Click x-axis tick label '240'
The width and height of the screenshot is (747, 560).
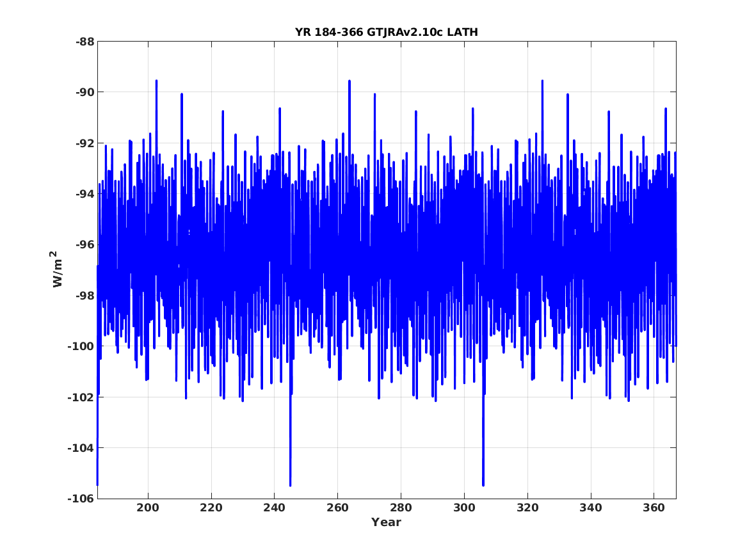[275, 508]
